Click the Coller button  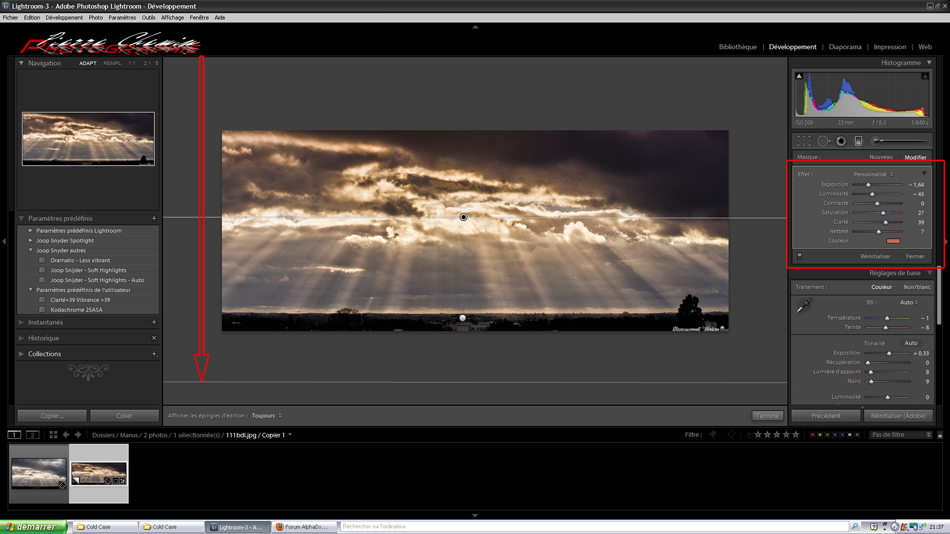[x=124, y=416]
